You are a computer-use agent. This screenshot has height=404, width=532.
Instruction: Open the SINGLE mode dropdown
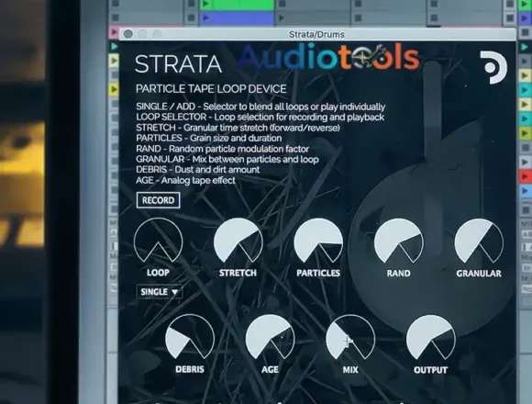coord(160,292)
